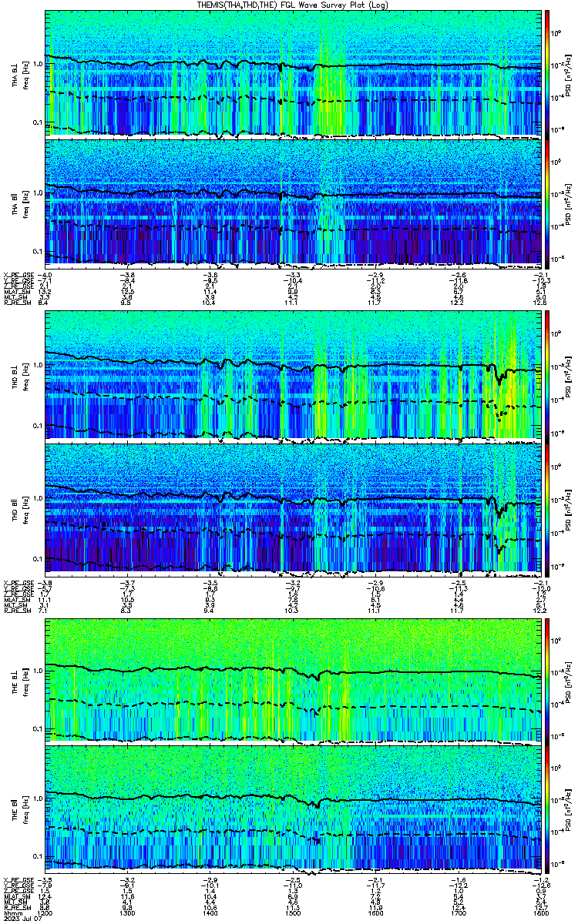Image resolution: width=578 pixels, height=924 pixels.
Task: Select the THE B-parallel spectrogram panel
Action: [293, 810]
